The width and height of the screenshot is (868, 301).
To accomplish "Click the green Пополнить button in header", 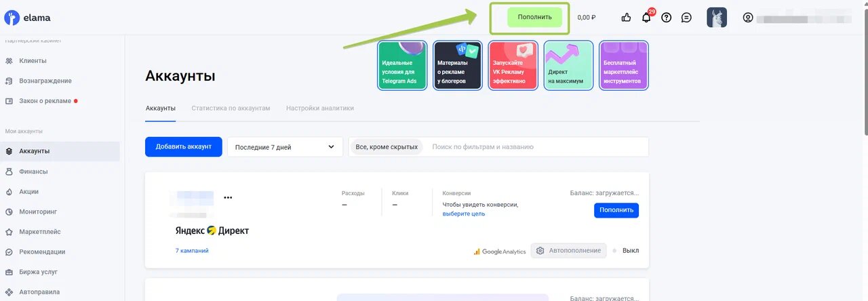I will [x=534, y=18].
